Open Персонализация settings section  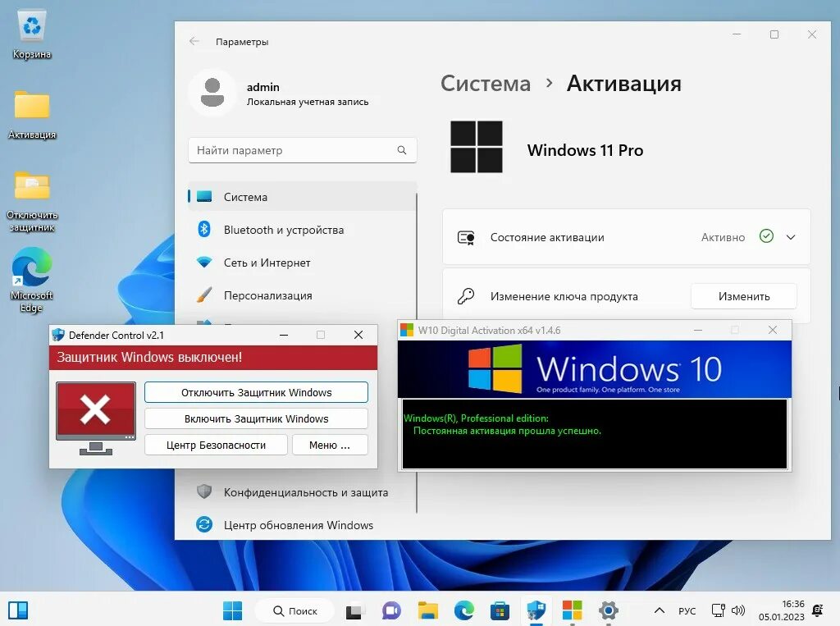click(302, 295)
